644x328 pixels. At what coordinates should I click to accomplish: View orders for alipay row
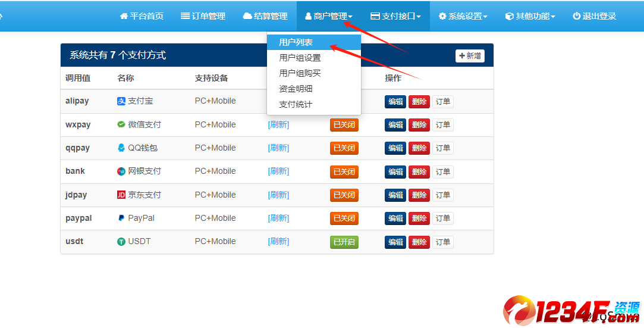(443, 102)
